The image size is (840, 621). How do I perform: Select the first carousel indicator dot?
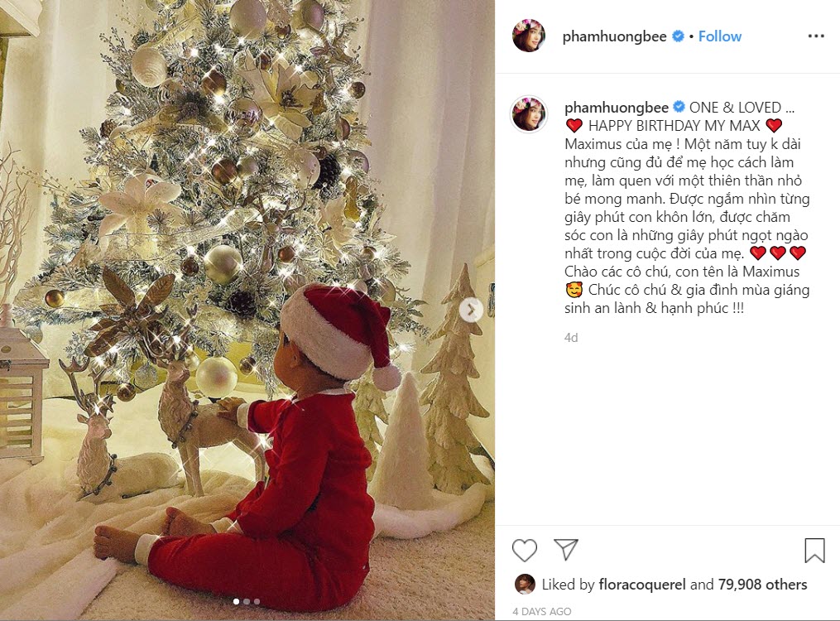click(236, 602)
